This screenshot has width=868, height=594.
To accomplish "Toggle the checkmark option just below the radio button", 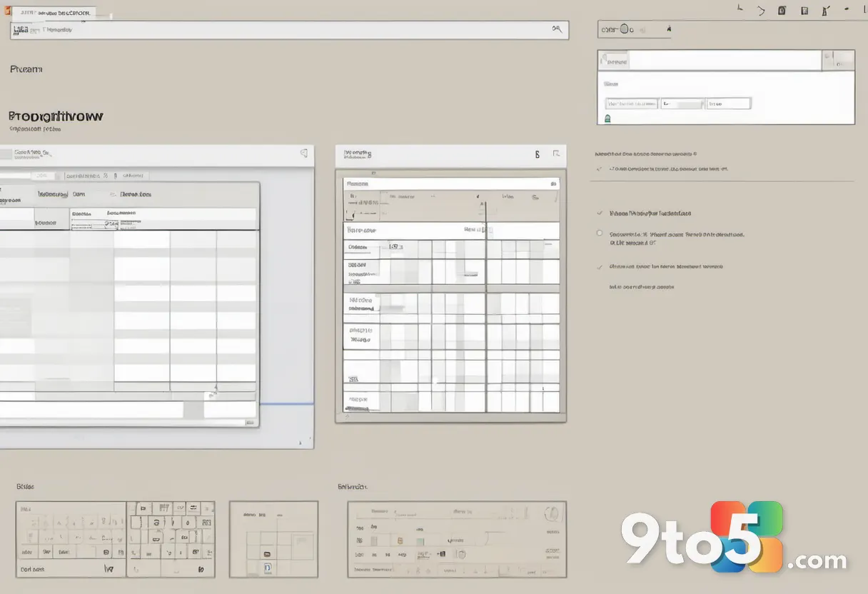I will click(x=599, y=266).
